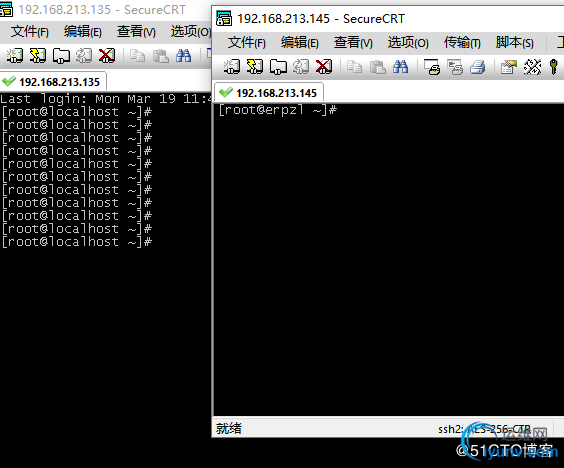Click Paste icon in 192.168.213.135 toolbar
Screen dimensions: 564x468
click(x=161, y=56)
